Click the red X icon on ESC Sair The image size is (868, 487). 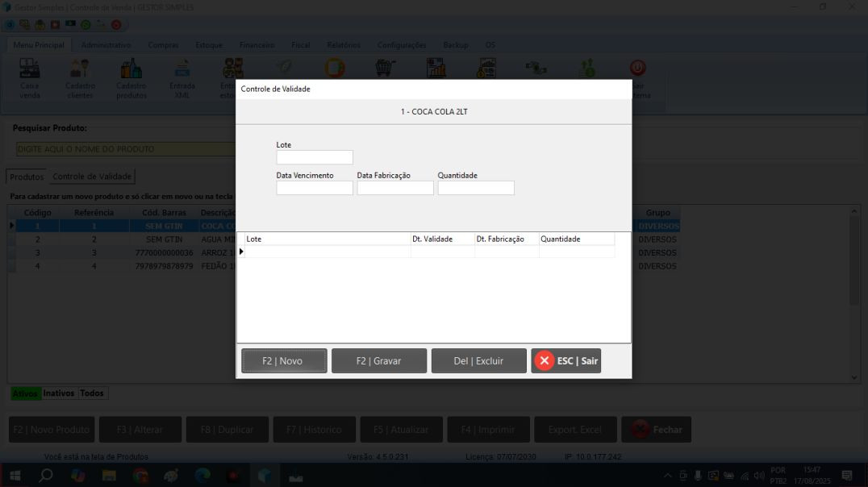click(544, 360)
